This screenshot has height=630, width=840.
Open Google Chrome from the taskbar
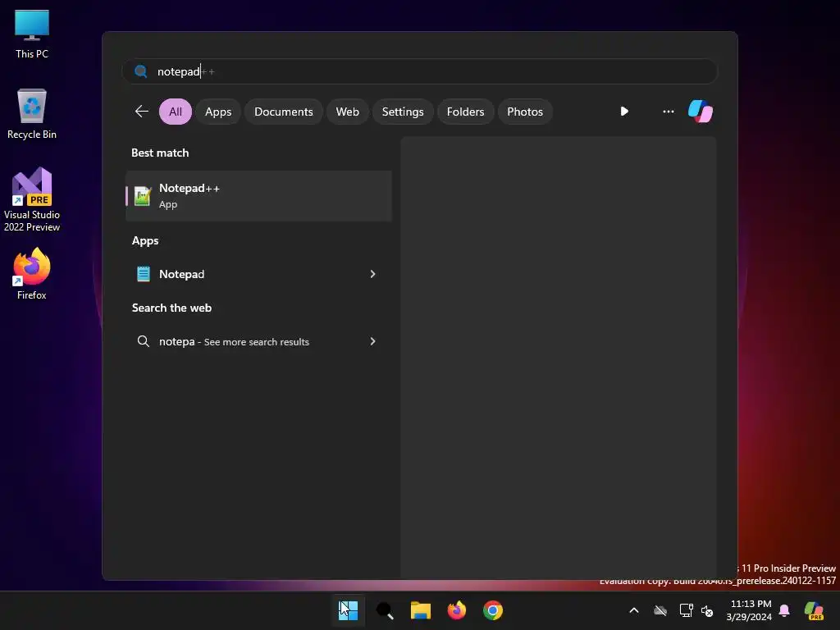tap(493, 610)
